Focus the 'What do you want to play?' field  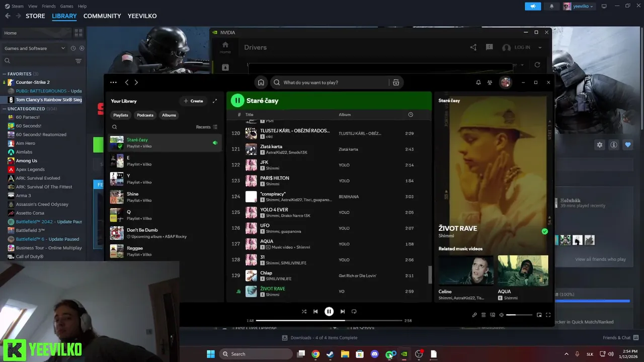coord(330,82)
